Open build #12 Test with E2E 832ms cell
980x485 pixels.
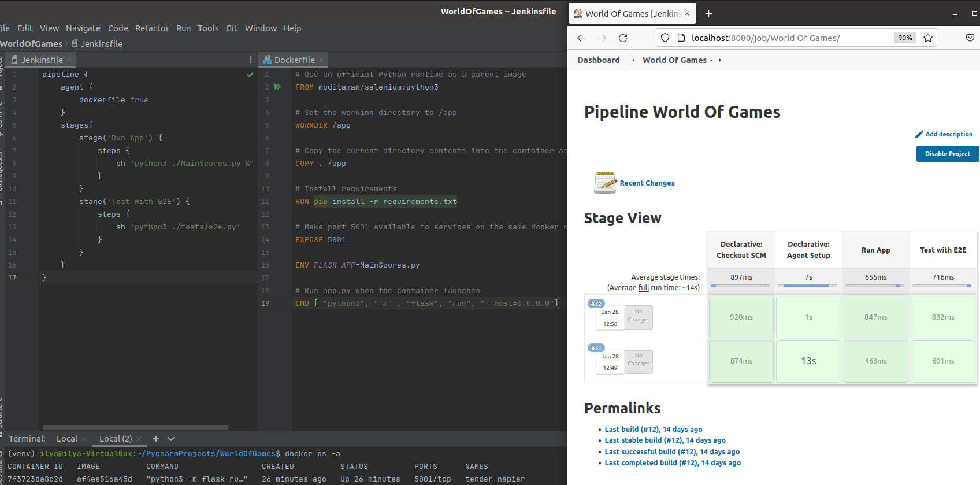[x=943, y=317]
